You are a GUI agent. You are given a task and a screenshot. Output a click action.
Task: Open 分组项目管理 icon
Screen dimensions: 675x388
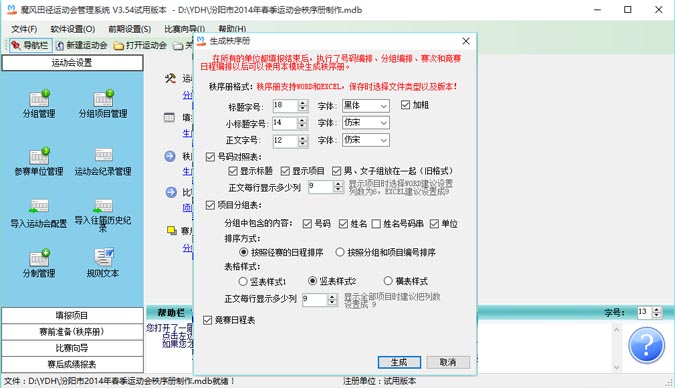click(x=103, y=105)
